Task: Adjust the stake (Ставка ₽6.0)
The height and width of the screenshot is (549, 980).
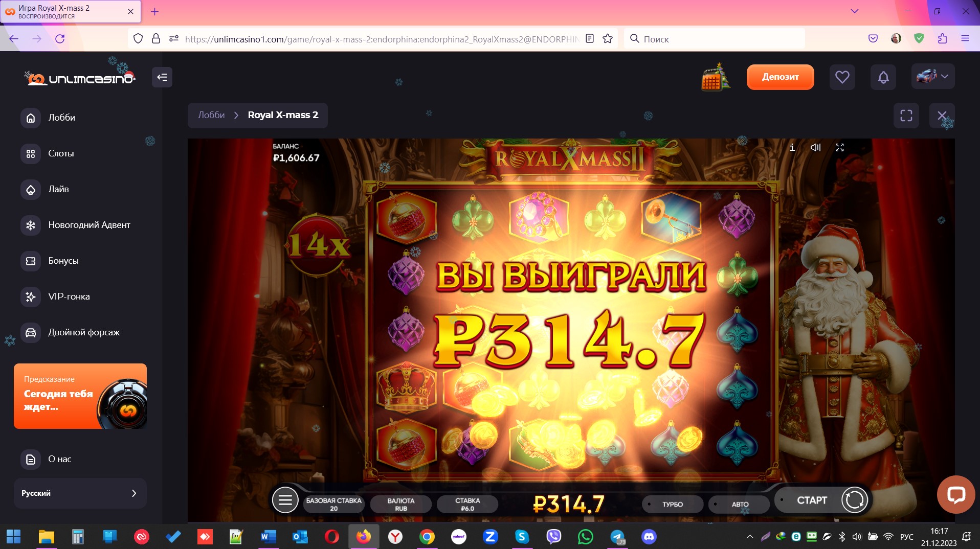Action: [467, 504]
